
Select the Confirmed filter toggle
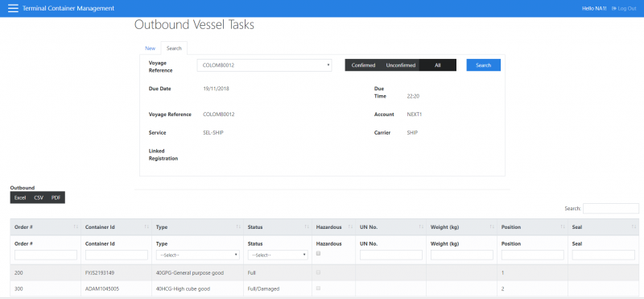pyautogui.click(x=364, y=65)
